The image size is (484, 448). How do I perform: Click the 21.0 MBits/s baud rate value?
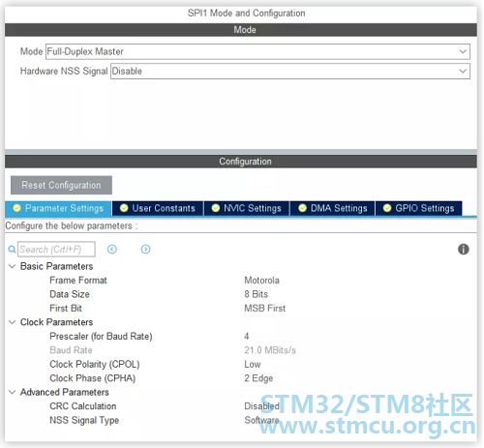(270, 350)
